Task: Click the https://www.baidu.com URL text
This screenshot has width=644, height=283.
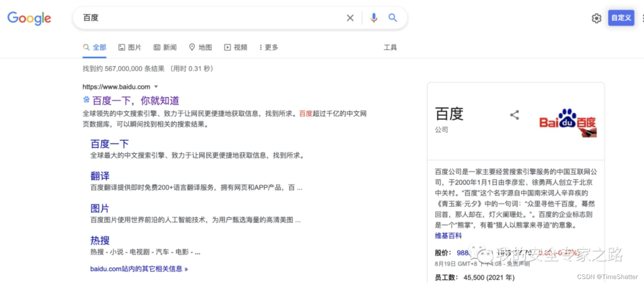Action: [x=116, y=87]
